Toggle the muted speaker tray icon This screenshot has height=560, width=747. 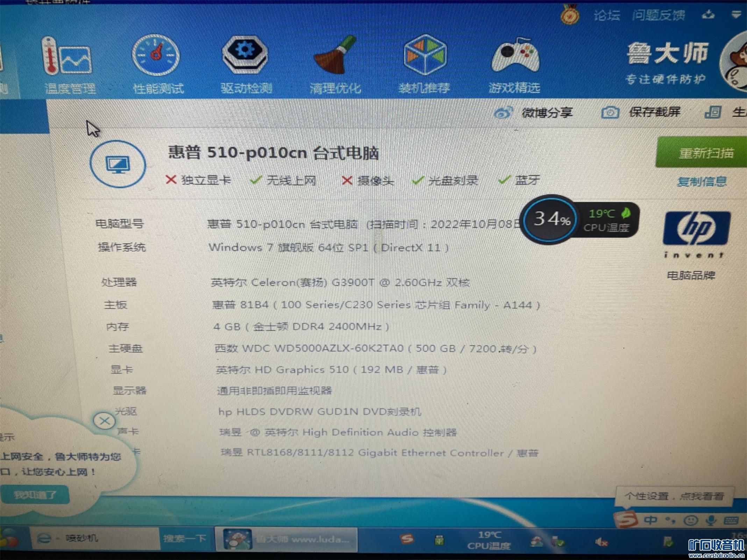coord(602,542)
